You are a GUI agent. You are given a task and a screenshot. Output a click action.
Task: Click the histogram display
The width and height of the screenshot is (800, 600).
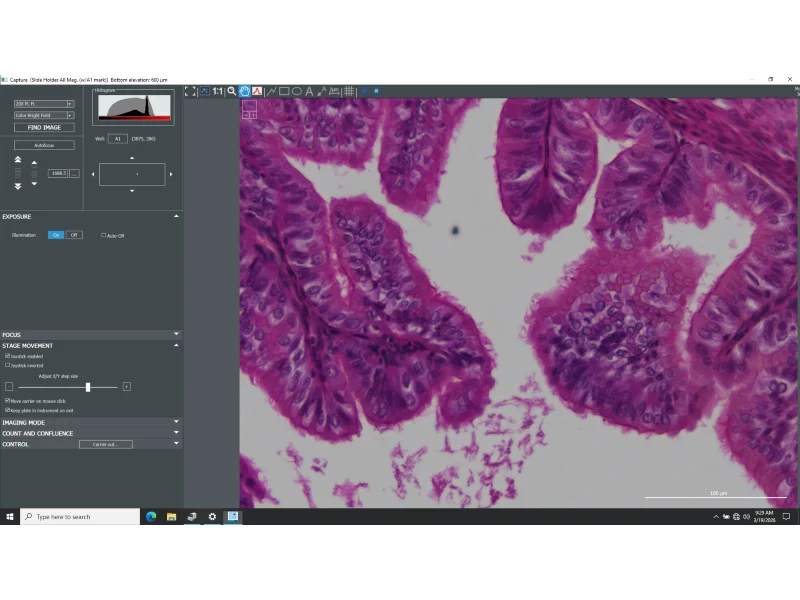[x=134, y=107]
